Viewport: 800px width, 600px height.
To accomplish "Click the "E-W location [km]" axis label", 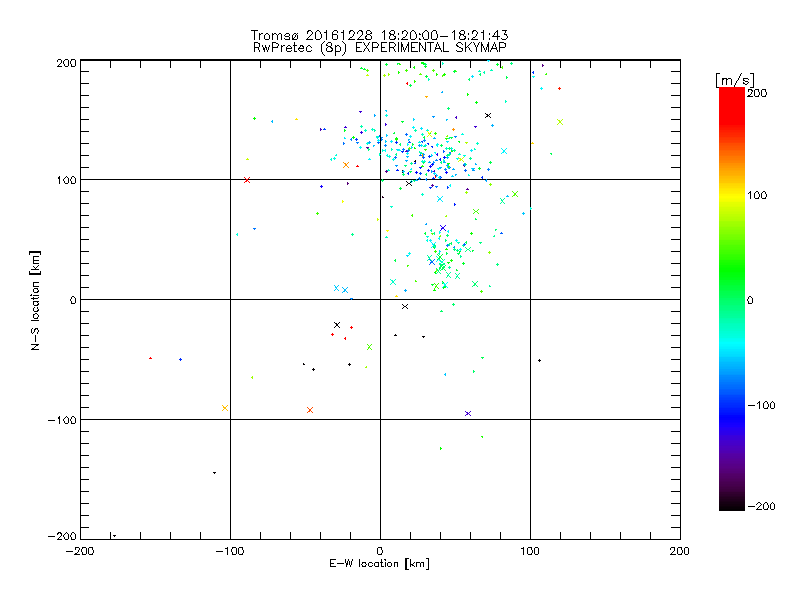I will click(379, 564).
